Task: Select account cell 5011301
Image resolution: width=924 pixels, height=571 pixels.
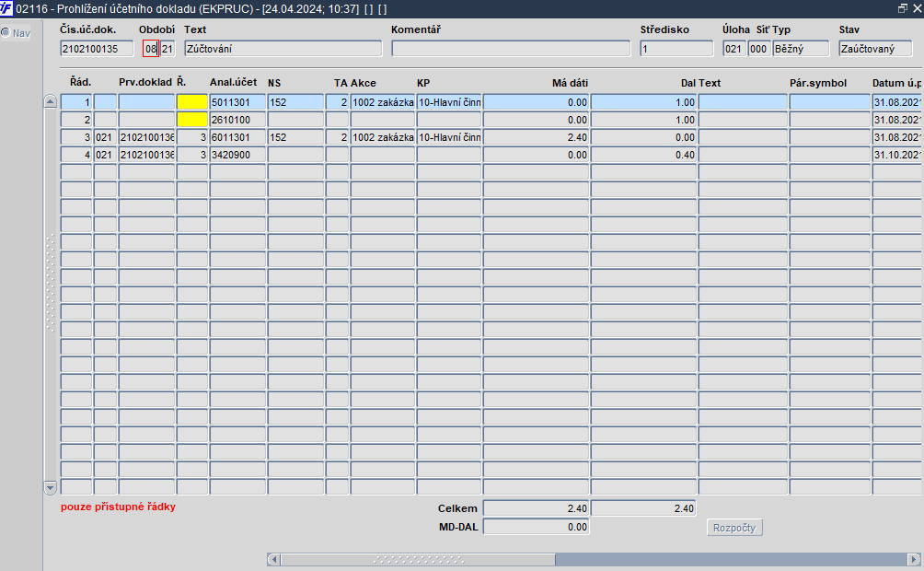Action: pyautogui.click(x=237, y=102)
